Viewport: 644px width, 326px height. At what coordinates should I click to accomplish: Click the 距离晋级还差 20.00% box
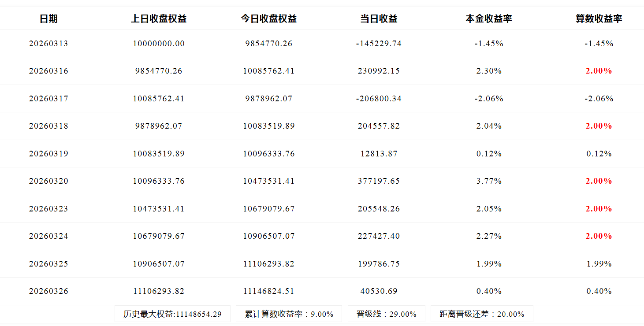pos(482,314)
